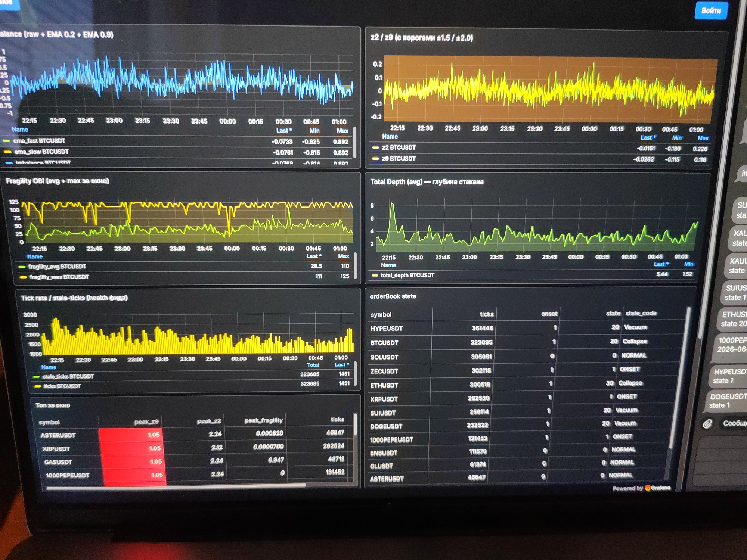The height and width of the screenshot is (560, 747).
Task: Select ASTERUSDT symbol in Топ за окно table
Action: [58, 435]
